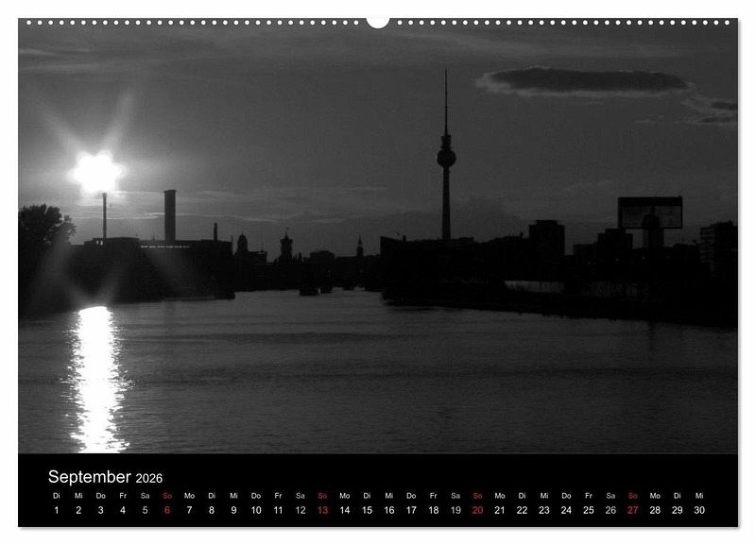Image resolution: width=756 pixels, height=545 pixels.
Task: Select the red Sunday date 20
Action: click(x=478, y=510)
